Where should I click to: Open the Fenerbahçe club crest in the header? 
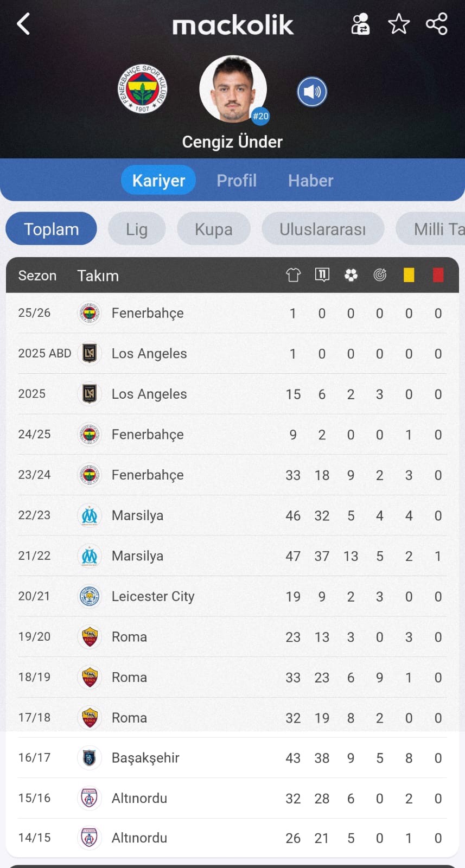tap(143, 89)
